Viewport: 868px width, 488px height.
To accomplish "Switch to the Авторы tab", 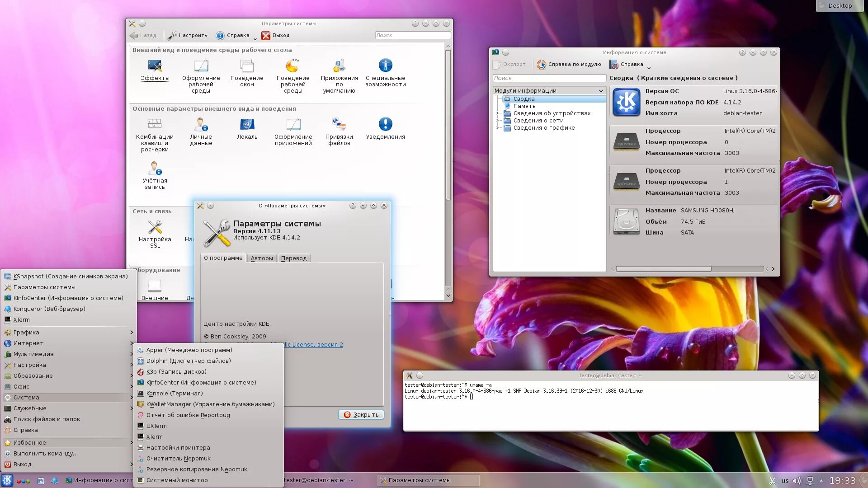I will (x=261, y=258).
